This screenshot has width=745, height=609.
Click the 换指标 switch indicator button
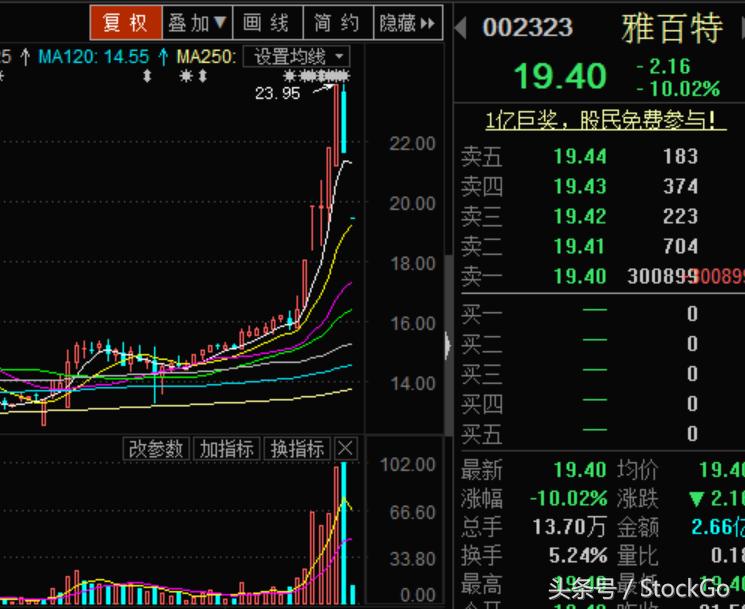[297, 448]
